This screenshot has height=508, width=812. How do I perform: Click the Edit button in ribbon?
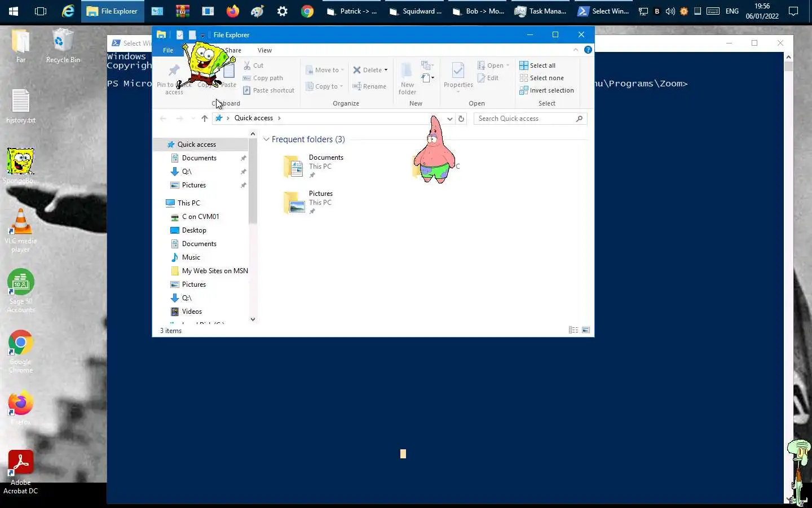(488, 78)
